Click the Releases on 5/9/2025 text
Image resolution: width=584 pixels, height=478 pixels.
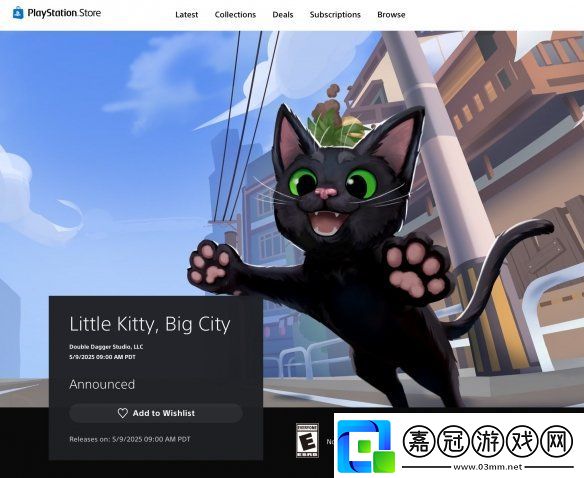(130, 439)
